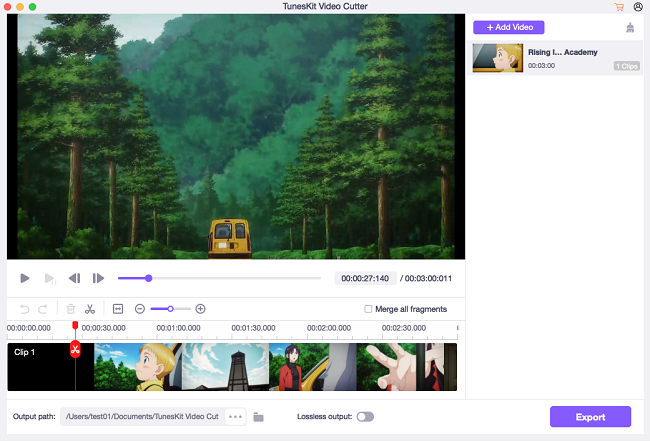Click the fit-timeline icon

tap(118, 309)
